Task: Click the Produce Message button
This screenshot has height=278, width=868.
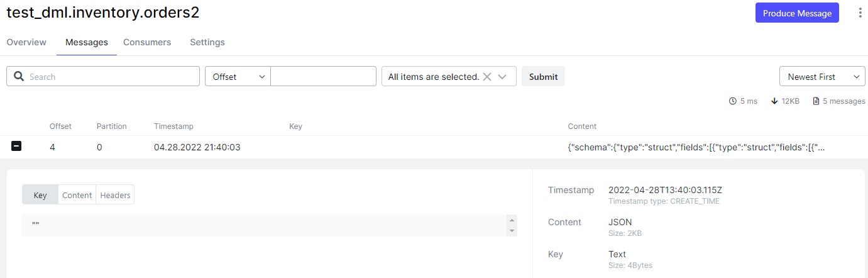Action: 797,13
